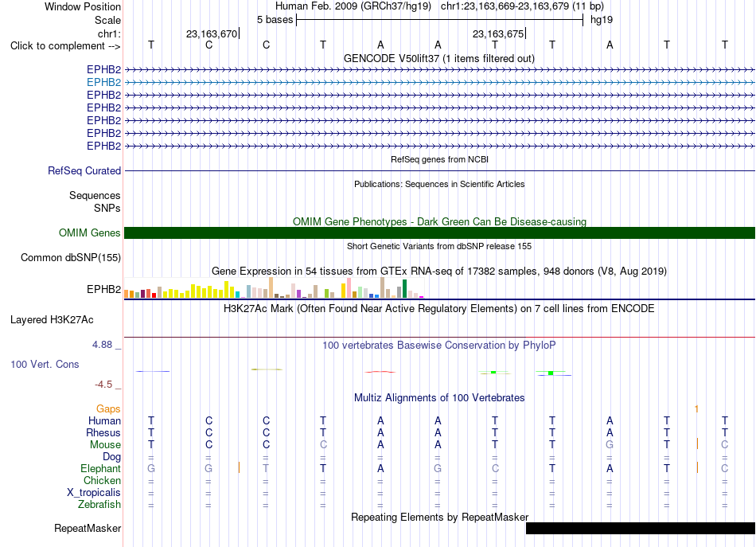This screenshot has height=547, width=756.
Task: Click the hg19 label beside the scale bar
Action: point(602,20)
